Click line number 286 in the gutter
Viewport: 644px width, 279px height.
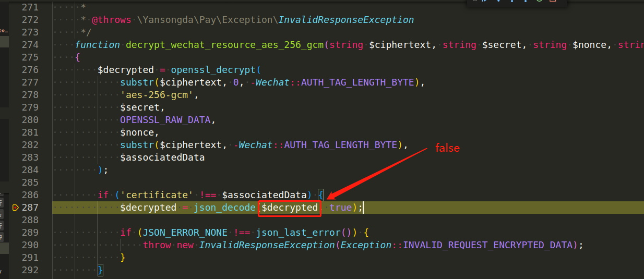(x=30, y=195)
